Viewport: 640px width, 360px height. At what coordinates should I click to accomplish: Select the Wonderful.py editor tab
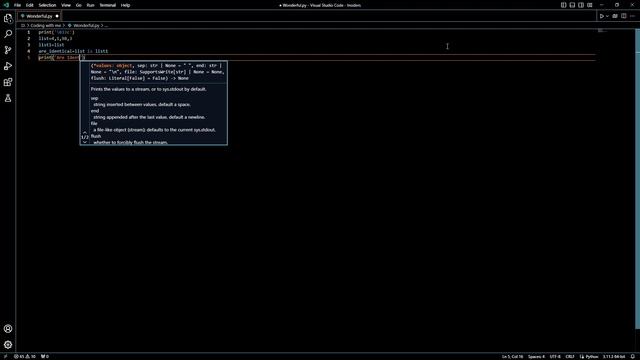point(39,16)
